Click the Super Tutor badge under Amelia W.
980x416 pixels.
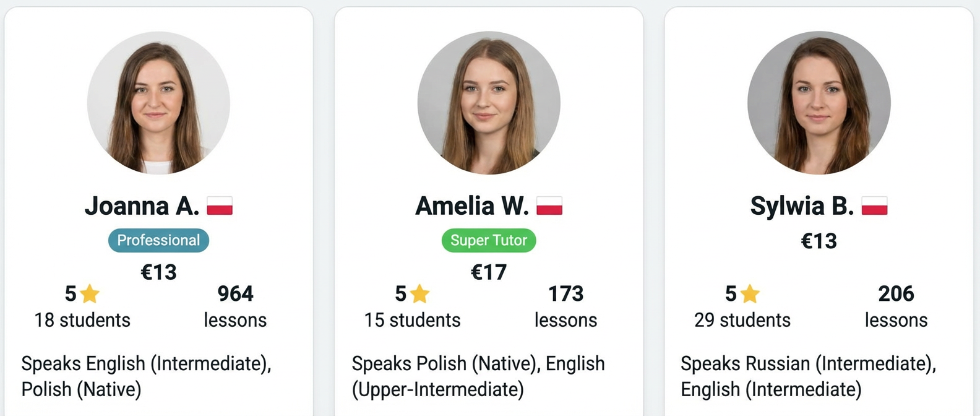point(489,240)
